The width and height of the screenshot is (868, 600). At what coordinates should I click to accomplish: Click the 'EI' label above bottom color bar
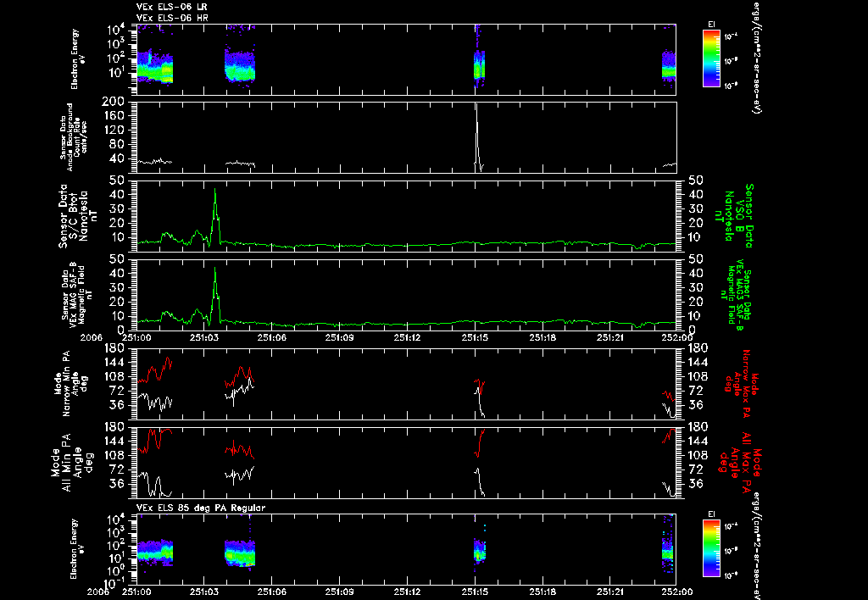coord(711,514)
